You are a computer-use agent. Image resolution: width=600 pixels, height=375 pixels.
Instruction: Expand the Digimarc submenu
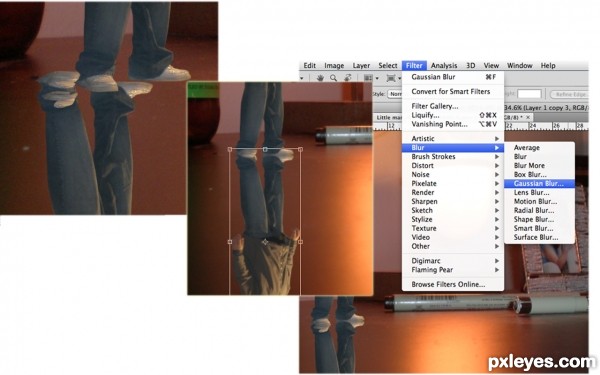(x=453, y=261)
